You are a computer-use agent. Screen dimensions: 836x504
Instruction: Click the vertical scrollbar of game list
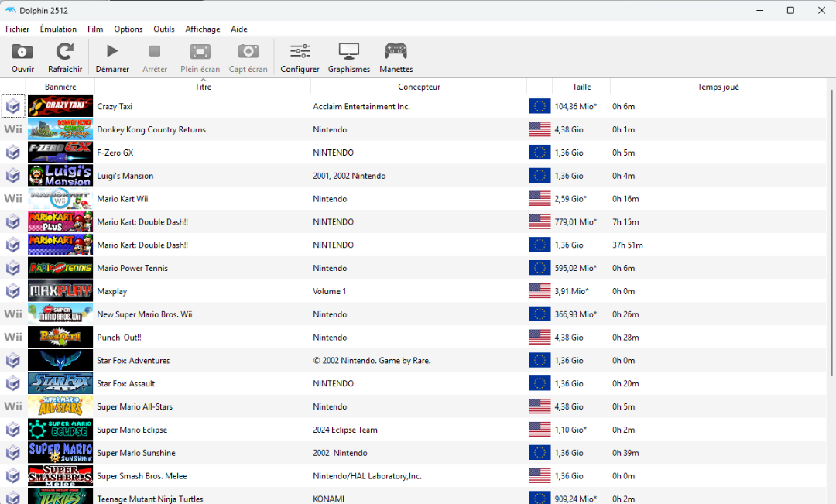[x=831, y=232]
